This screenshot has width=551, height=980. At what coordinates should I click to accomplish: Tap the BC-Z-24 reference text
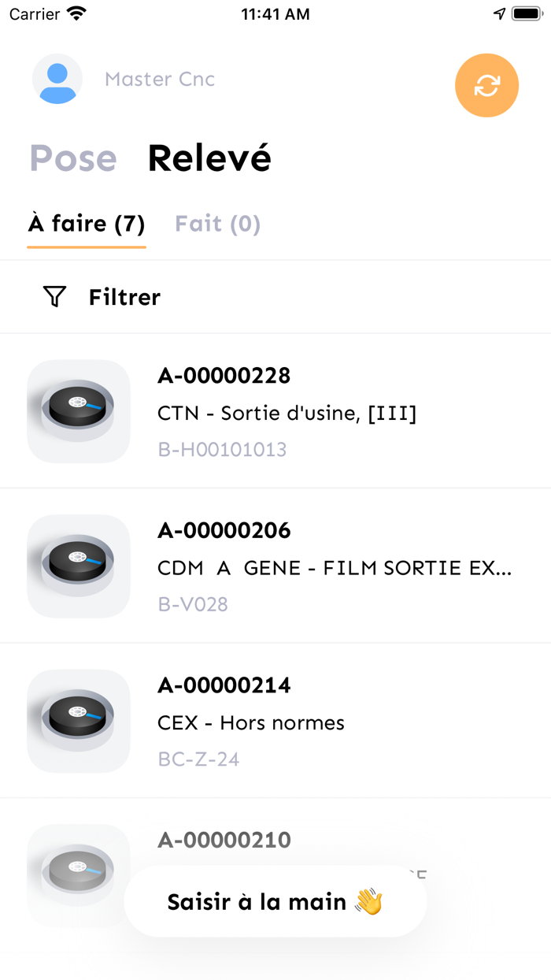pyautogui.click(x=199, y=759)
